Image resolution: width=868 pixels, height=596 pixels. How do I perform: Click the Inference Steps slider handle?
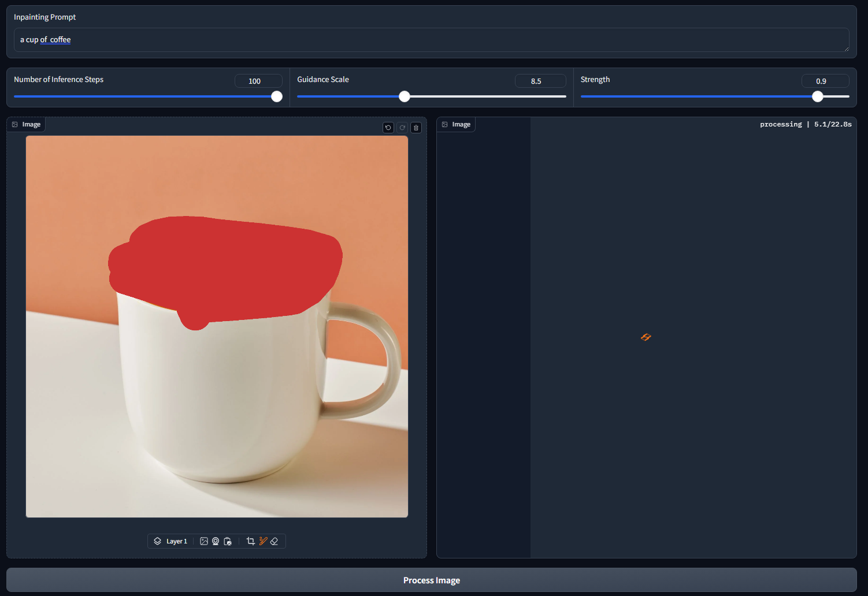277,96
